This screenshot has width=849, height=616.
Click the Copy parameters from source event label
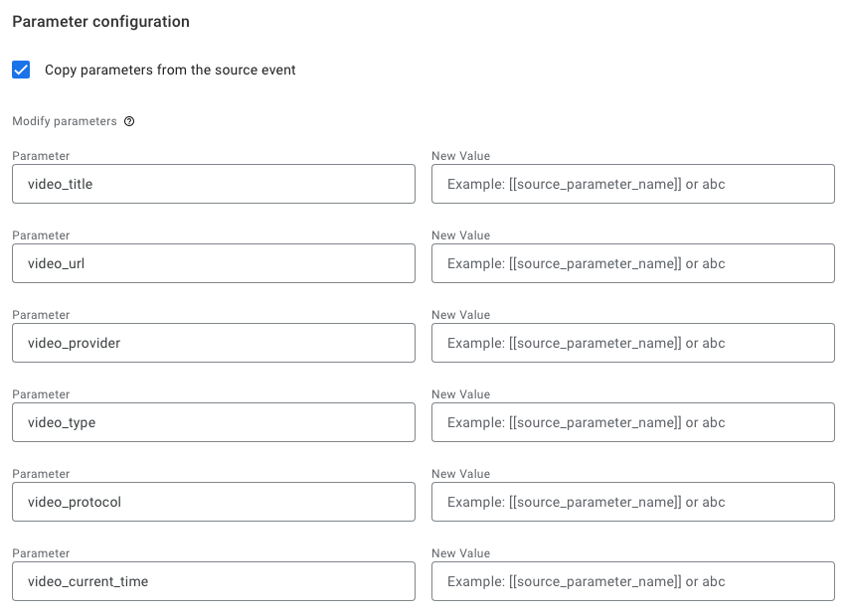click(x=170, y=71)
